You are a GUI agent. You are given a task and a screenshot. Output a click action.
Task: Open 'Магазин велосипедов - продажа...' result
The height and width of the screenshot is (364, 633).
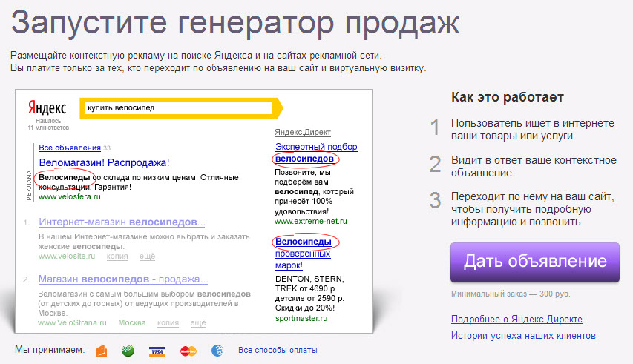point(123,279)
